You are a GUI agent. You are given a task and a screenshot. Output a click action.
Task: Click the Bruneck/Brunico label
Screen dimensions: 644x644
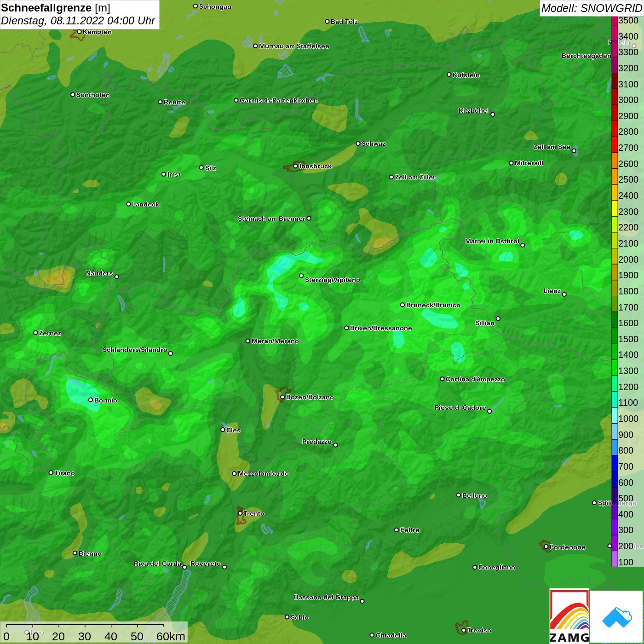pyautogui.click(x=433, y=305)
